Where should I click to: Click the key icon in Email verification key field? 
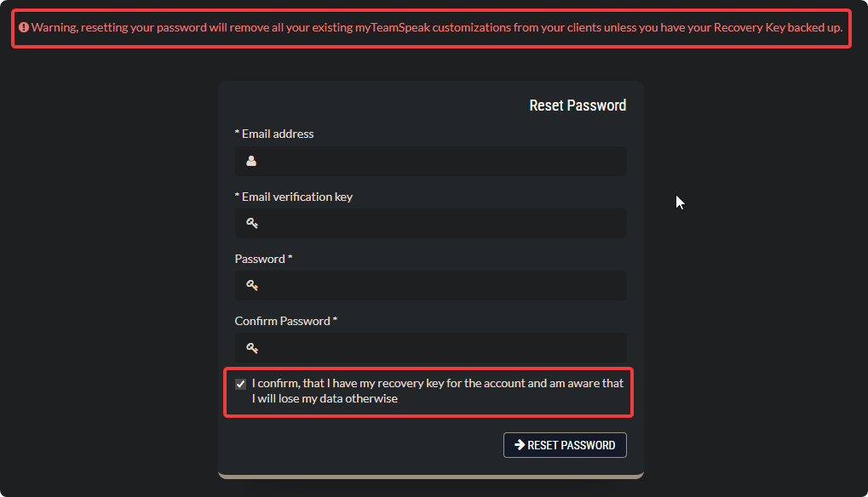point(252,223)
